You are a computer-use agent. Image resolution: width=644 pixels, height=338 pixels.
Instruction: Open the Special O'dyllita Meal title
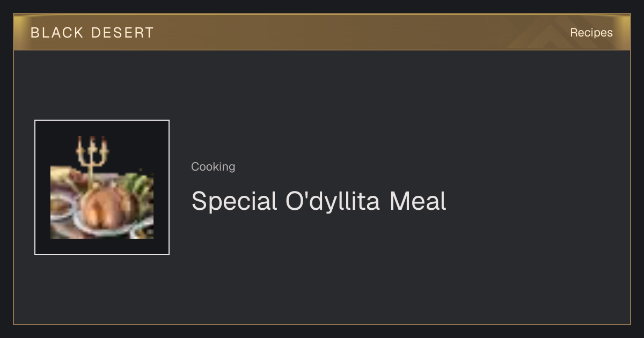319,201
